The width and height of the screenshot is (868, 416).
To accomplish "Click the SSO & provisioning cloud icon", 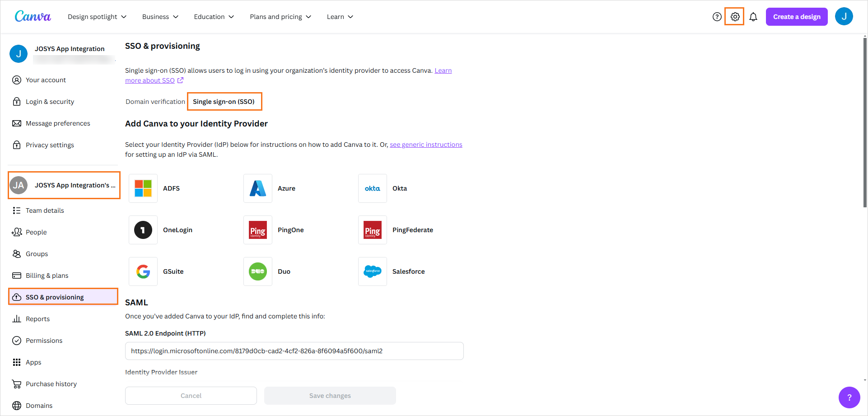I will 17,297.
